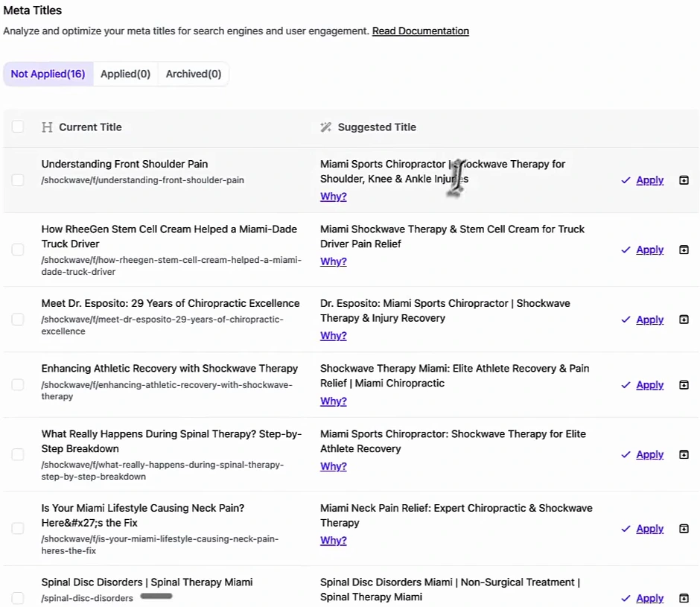
Task: Click 'Spinal Disc Disorders | Spinal Therapy Miami' title
Action: coord(147,582)
